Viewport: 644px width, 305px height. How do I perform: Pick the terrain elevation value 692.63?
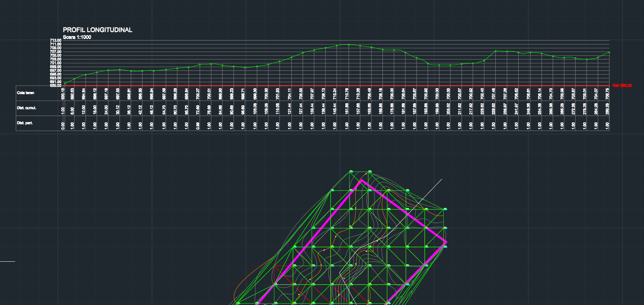click(72, 94)
